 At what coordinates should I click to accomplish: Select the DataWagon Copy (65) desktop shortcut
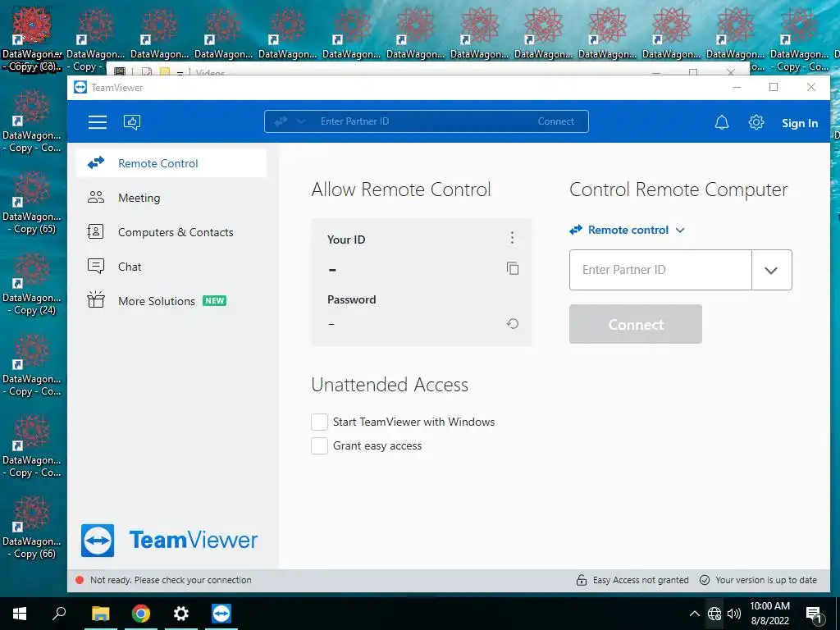pos(32,203)
